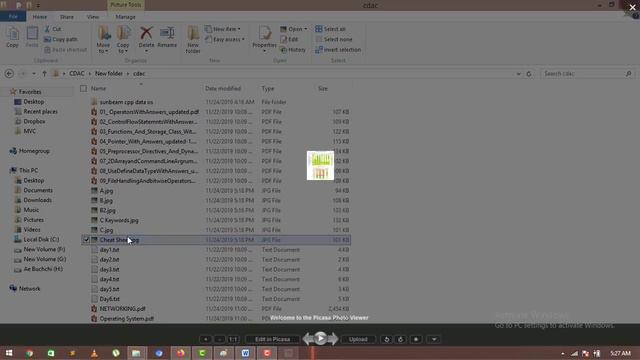Image resolution: width=640 pixels, height=360 pixels.
Task: Open the Word icon in the taskbar
Action: (245, 353)
